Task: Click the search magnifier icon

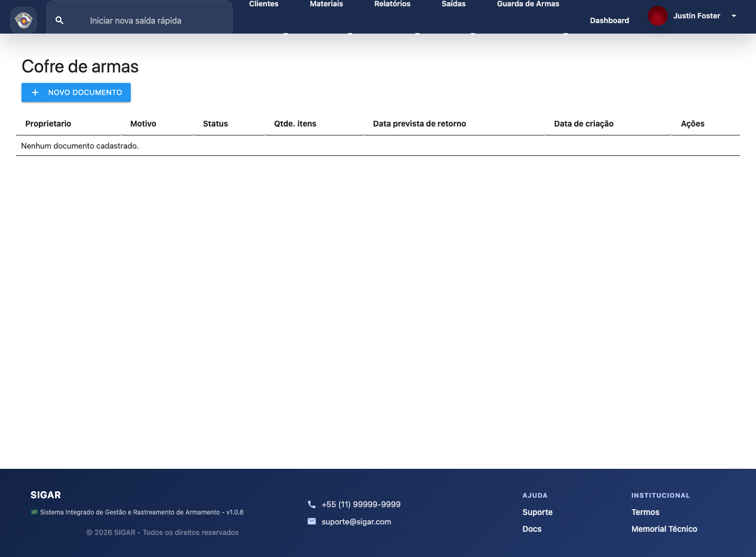Action: pyautogui.click(x=59, y=20)
